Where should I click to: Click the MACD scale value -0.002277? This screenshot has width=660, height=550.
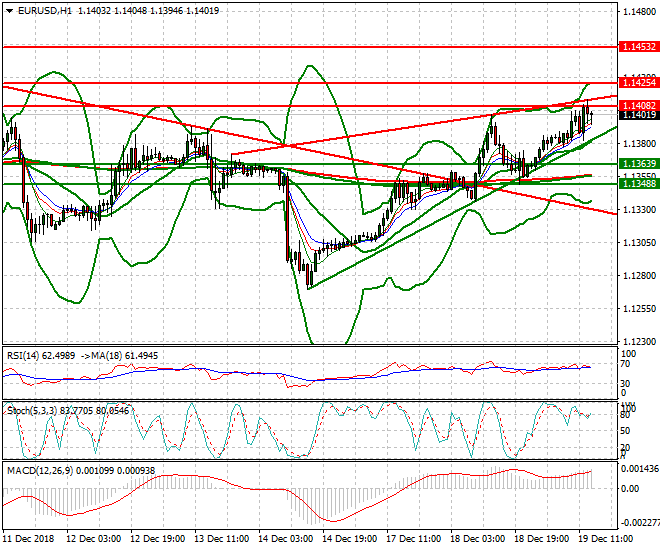[x=640, y=523]
